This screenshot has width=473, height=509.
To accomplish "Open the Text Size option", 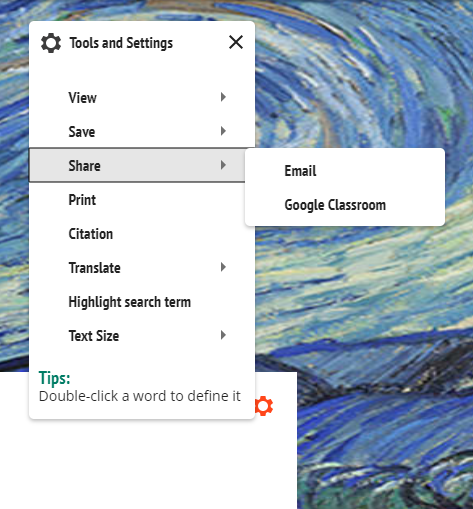I will [x=142, y=336].
